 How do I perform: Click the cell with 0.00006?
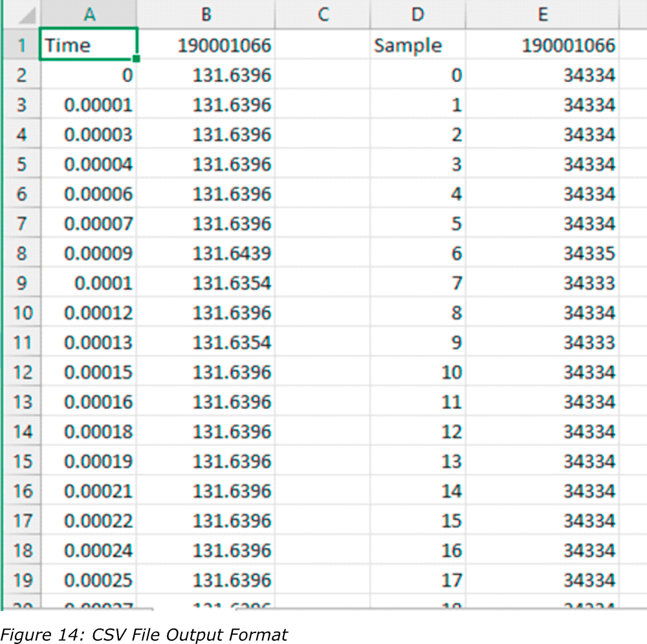coord(89,194)
